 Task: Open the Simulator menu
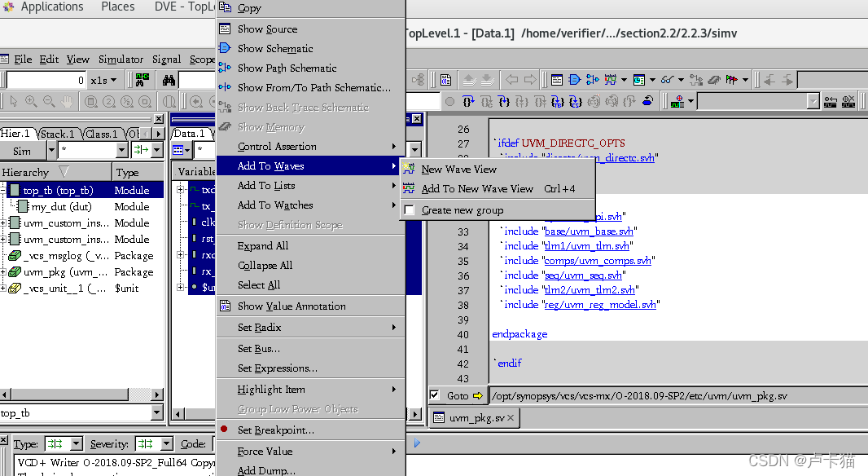pos(121,59)
